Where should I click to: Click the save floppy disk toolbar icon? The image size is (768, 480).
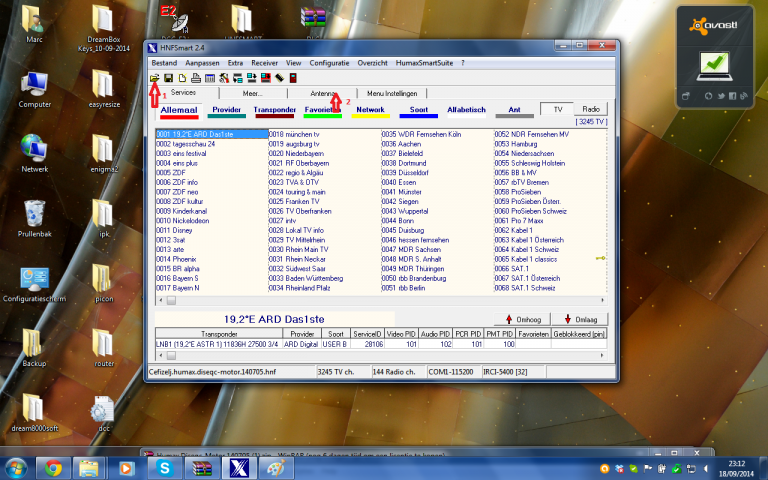(169, 77)
